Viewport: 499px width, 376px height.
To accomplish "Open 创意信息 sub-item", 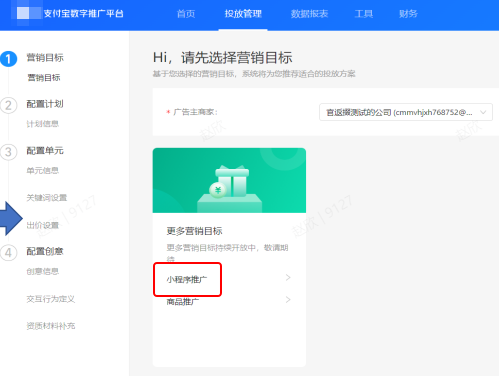I will click(43, 271).
